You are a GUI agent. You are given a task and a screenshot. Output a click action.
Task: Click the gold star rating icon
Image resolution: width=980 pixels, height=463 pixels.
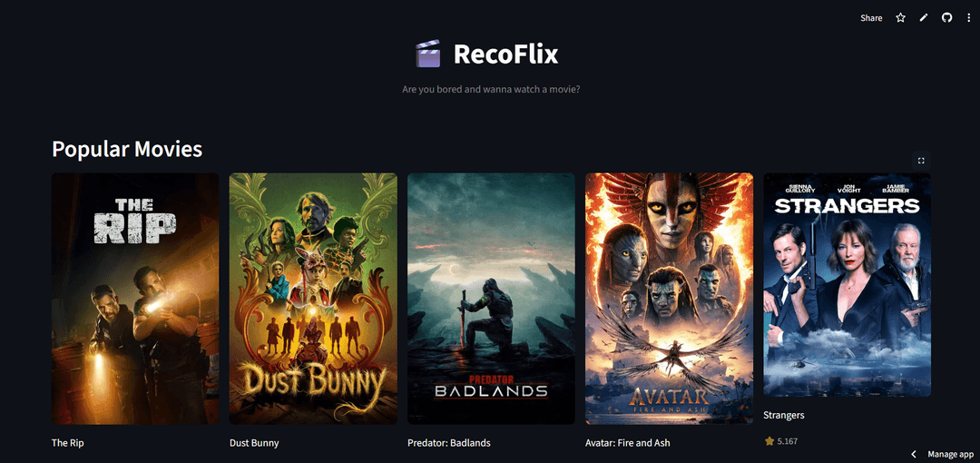(769, 441)
